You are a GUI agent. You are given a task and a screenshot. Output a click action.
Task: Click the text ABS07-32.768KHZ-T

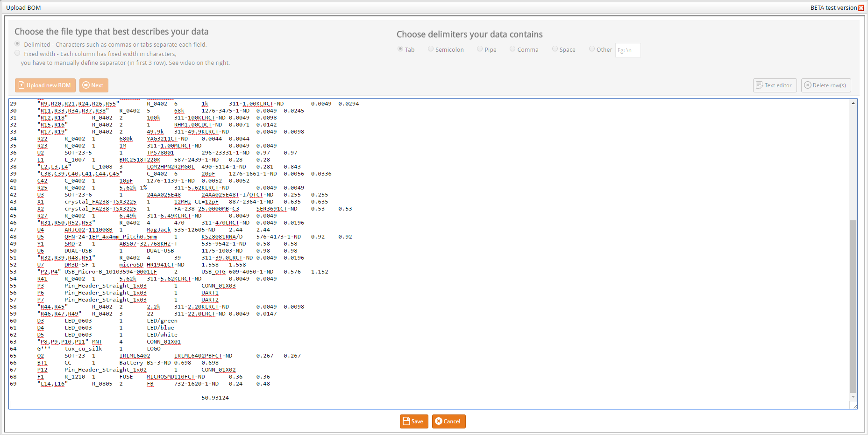148,244
